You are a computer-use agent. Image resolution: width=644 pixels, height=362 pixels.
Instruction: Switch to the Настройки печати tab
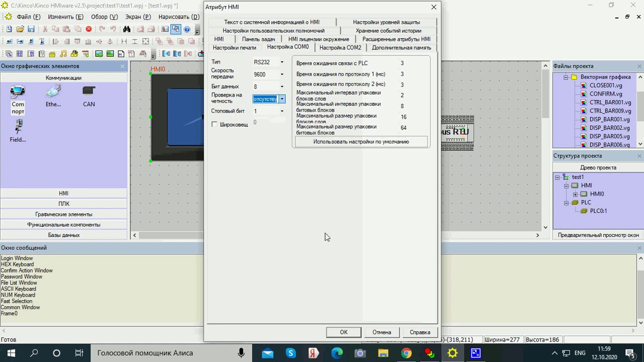(x=234, y=48)
